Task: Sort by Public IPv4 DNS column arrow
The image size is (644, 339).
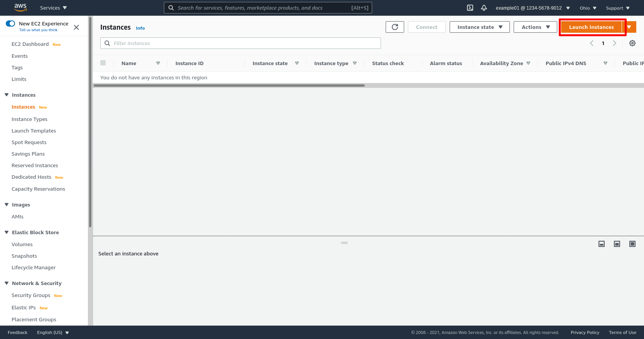Action: pyautogui.click(x=605, y=63)
